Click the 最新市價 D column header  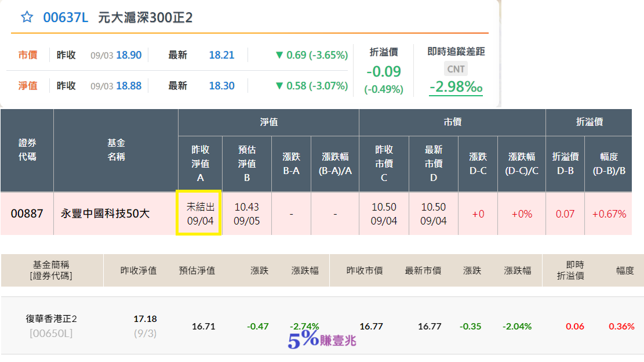click(434, 164)
